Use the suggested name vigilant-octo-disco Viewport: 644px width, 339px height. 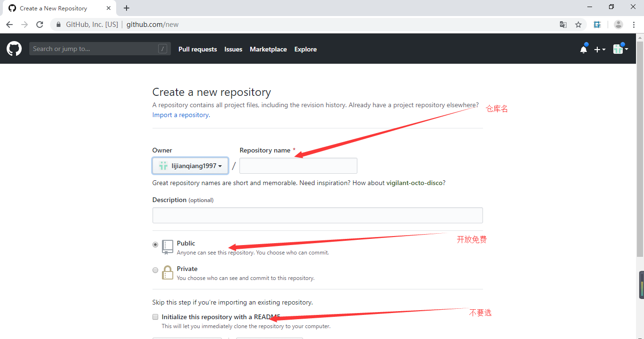point(415,183)
